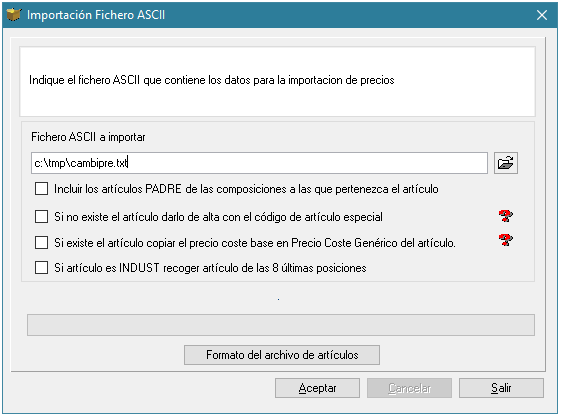This screenshot has height=418, width=562.
Task: Check the copiar el precio coste base box
Action: (42, 243)
